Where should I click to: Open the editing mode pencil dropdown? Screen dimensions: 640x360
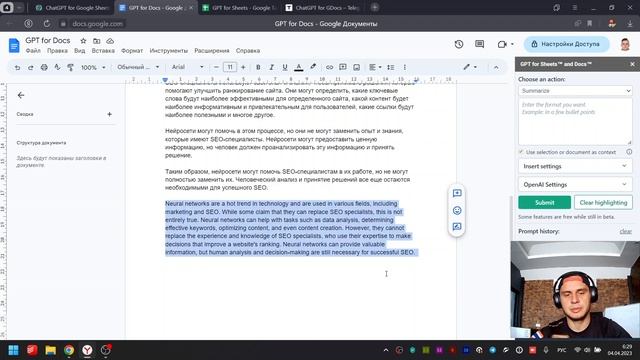(470, 67)
